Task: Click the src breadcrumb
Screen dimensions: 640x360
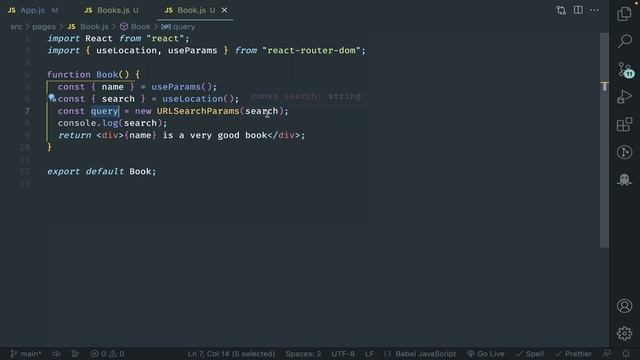Action: (16, 27)
